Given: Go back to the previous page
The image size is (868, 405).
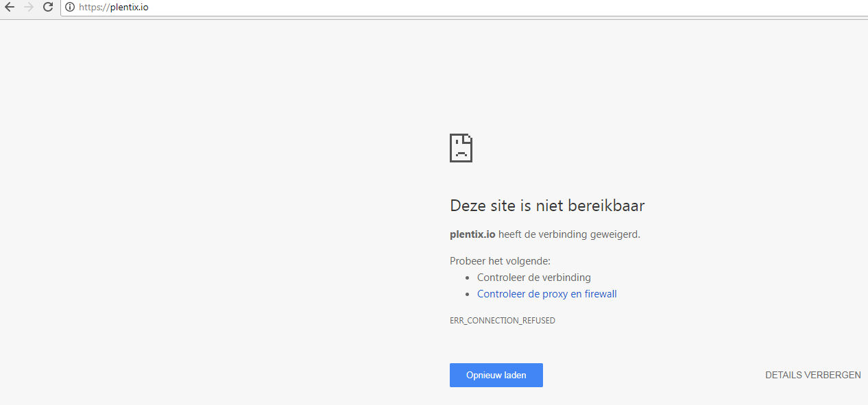Looking at the screenshot, I should 10,8.
